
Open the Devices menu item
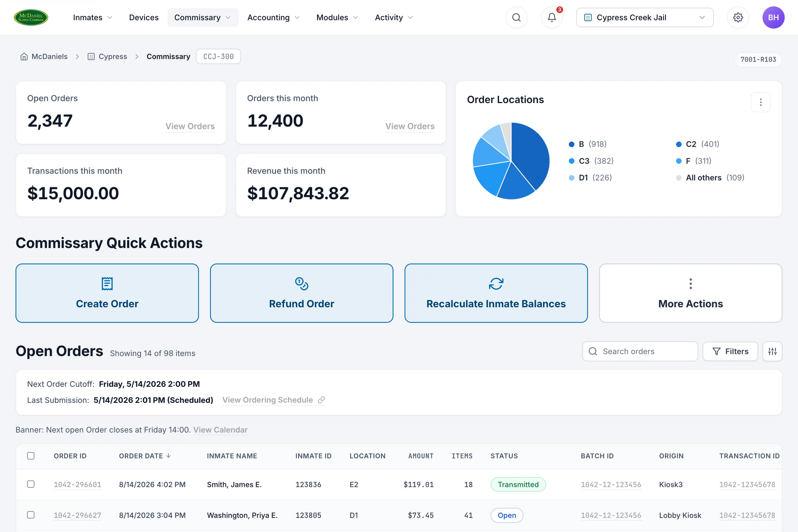click(x=144, y=17)
